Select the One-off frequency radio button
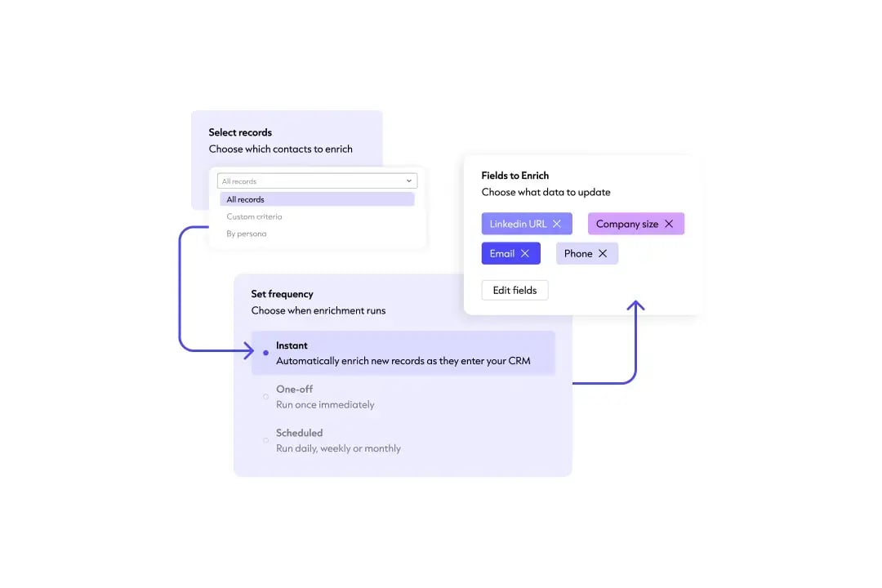Screen dimensions: 882x588 tap(265, 397)
